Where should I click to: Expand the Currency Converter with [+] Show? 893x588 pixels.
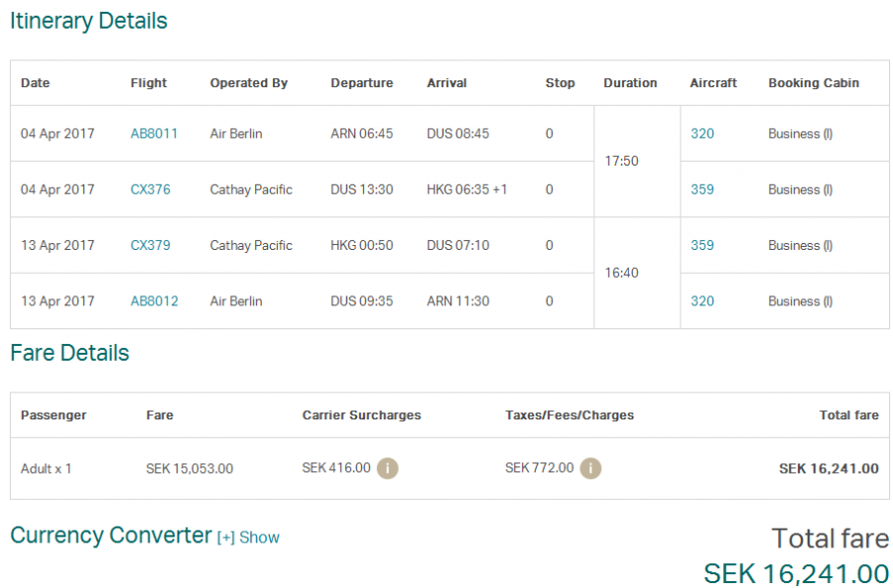(248, 537)
